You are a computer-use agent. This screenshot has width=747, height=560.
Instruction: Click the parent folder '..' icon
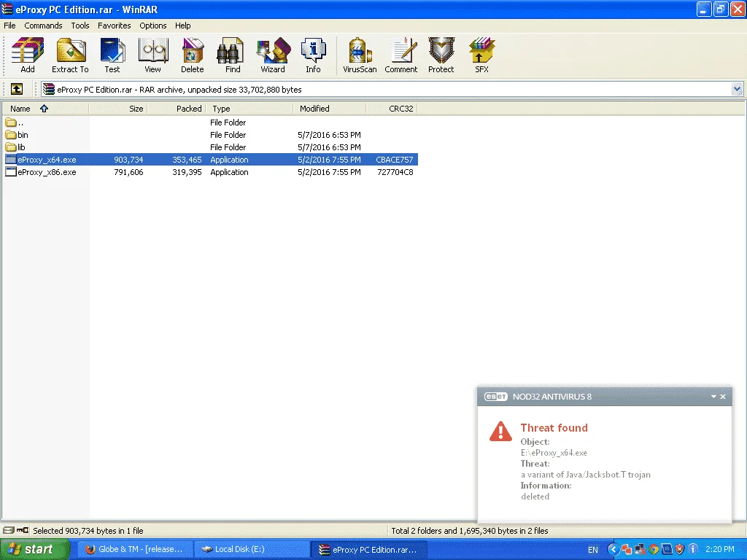pos(11,122)
